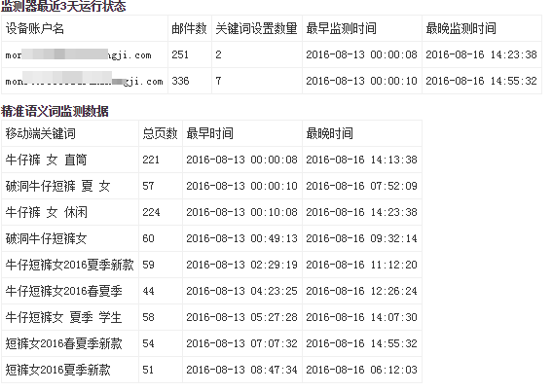Click the 移动端关键词 column header

click(x=41, y=133)
